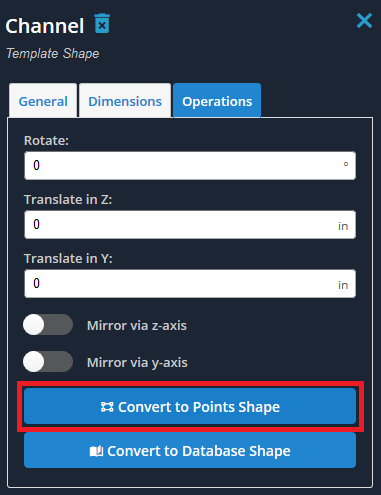Delete the Channel shape with trash icon

point(102,23)
